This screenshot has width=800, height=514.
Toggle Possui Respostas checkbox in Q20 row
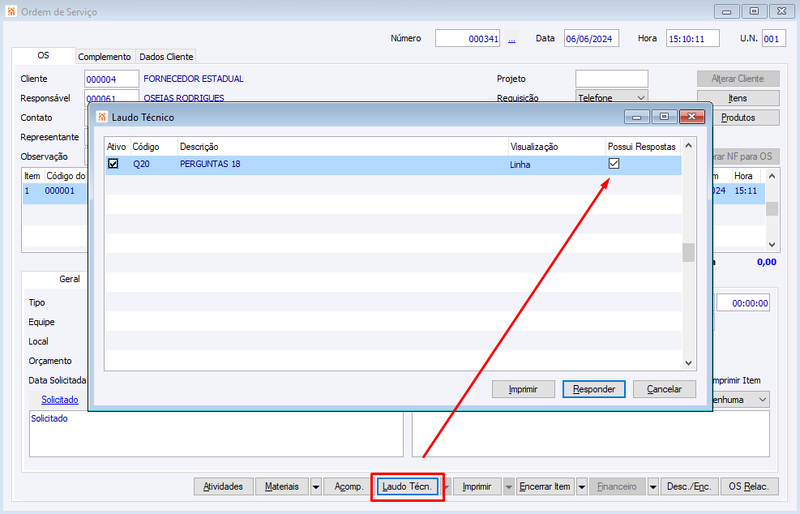[x=614, y=163]
